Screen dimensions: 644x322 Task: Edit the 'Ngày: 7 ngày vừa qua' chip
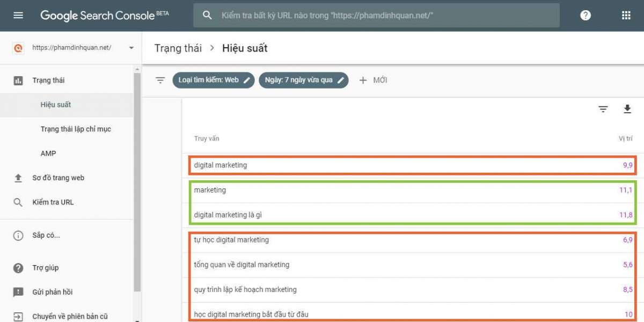click(303, 80)
